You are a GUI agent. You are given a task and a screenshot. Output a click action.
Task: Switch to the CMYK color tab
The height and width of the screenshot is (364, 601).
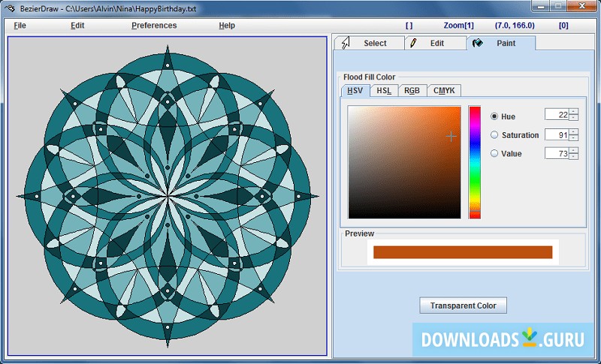(x=444, y=91)
